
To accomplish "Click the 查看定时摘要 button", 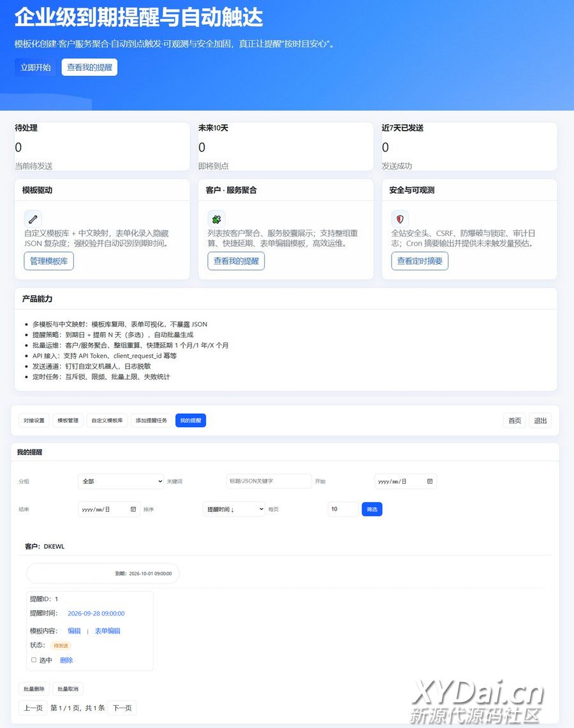I will 420,261.
